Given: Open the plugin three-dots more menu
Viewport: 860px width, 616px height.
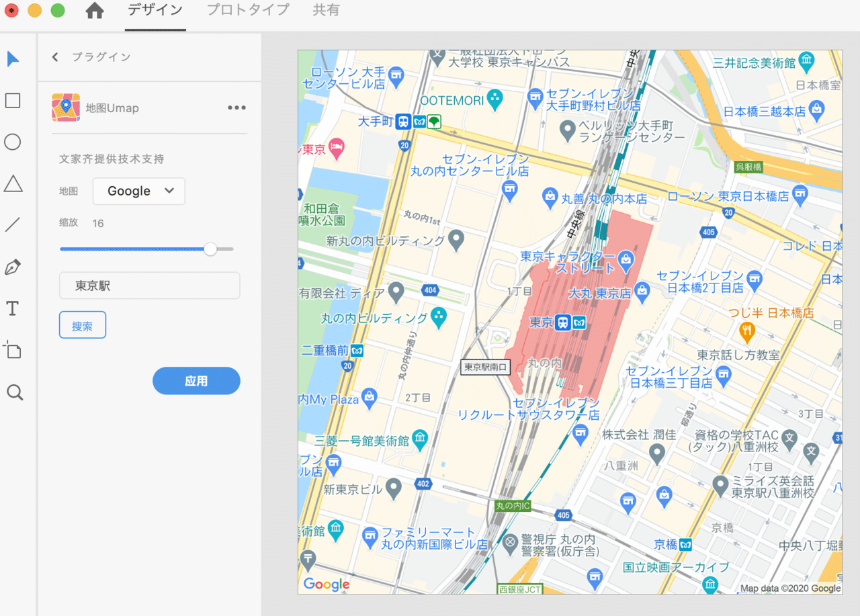Looking at the screenshot, I should coord(236,107).
